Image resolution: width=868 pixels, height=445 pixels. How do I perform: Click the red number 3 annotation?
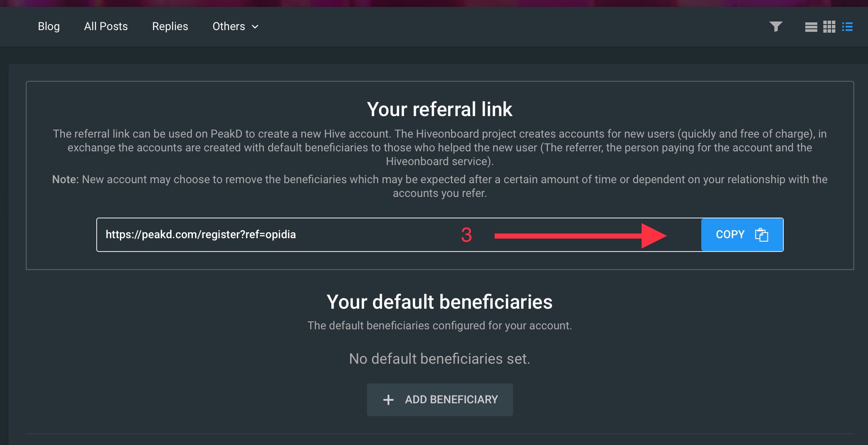tap(466, 235)
